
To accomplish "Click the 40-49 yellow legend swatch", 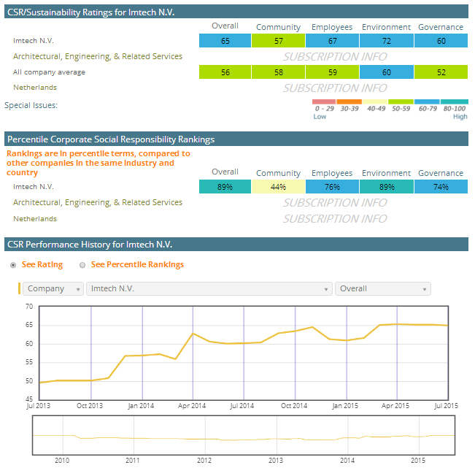I will coord(375,101).
